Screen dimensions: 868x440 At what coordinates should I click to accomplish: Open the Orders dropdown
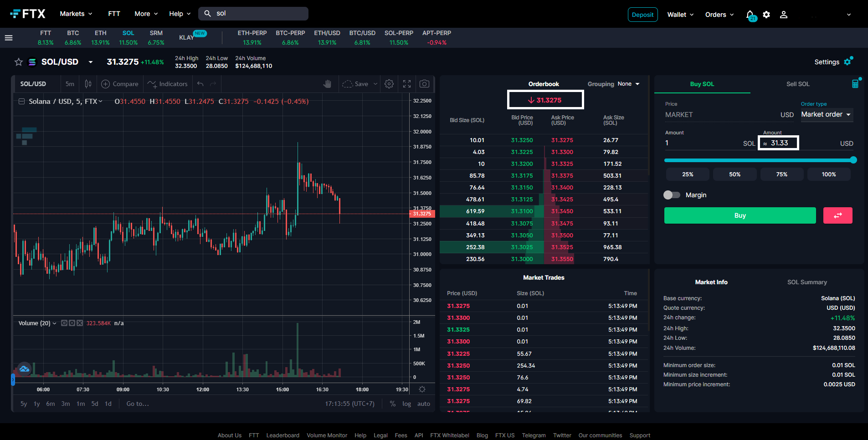(x=719, y=15)
